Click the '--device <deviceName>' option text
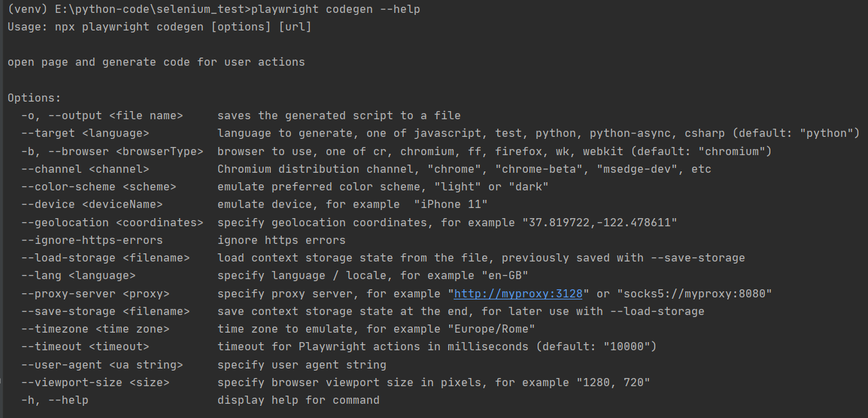This screenshot has height=418, width=868. point(91,204)
